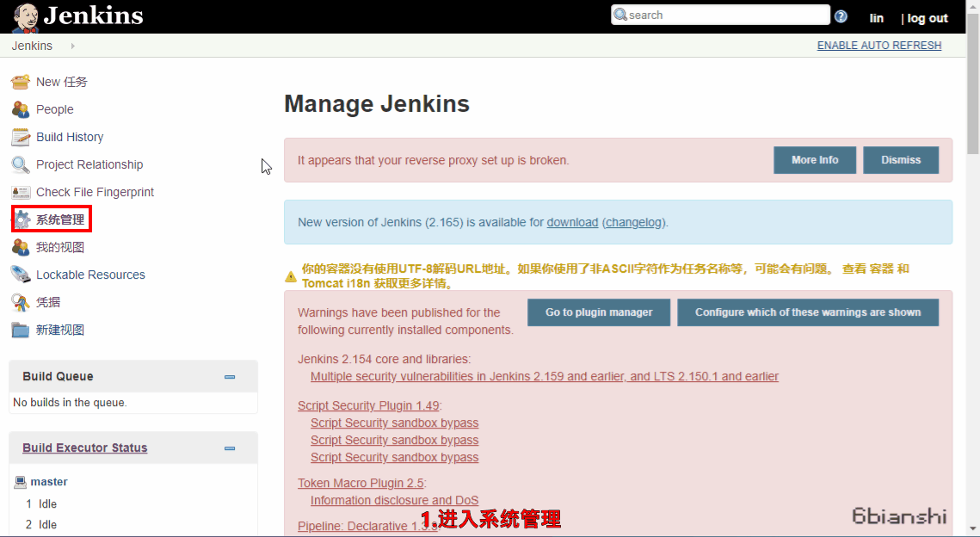Open 我的视图 link
Screen dimensions: 980x537
(60, 247)
